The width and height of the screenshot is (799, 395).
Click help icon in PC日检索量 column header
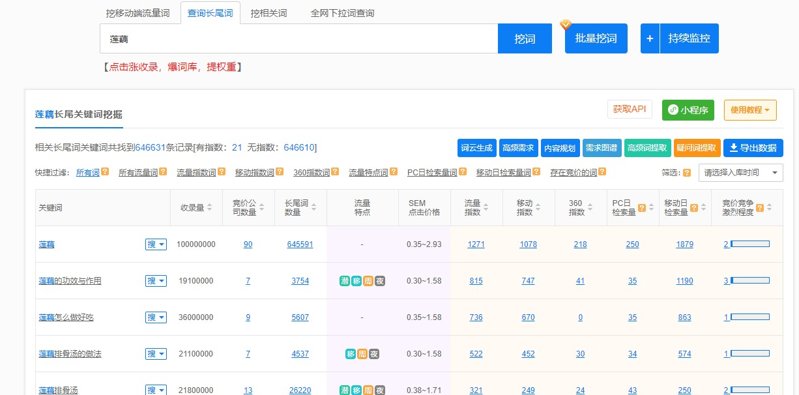(x=642, y=207)
